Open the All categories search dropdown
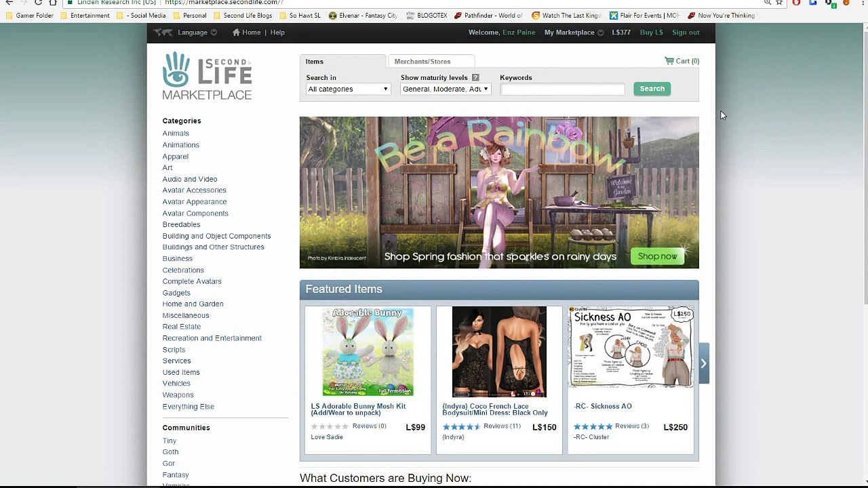The image size is (868, 488). pyautogui.click(x=348, y=89)
